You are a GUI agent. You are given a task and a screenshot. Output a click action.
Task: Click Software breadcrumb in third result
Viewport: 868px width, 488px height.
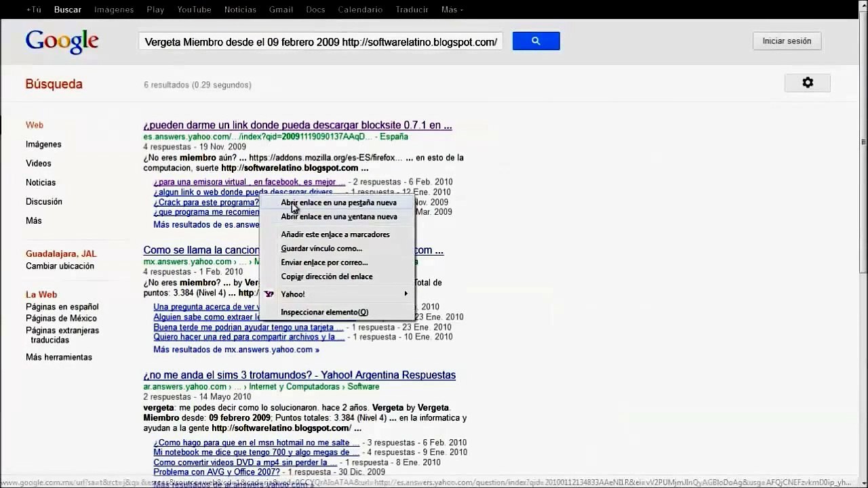(x=363, y=387)
